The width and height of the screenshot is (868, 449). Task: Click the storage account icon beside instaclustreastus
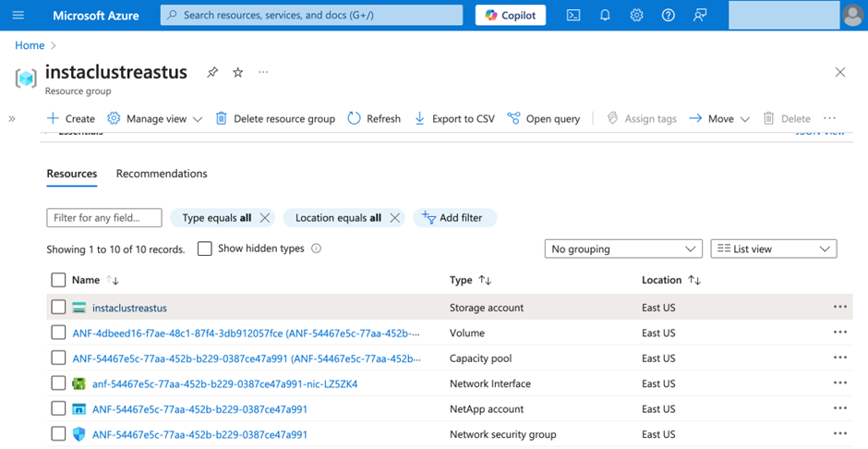(79, 308)
